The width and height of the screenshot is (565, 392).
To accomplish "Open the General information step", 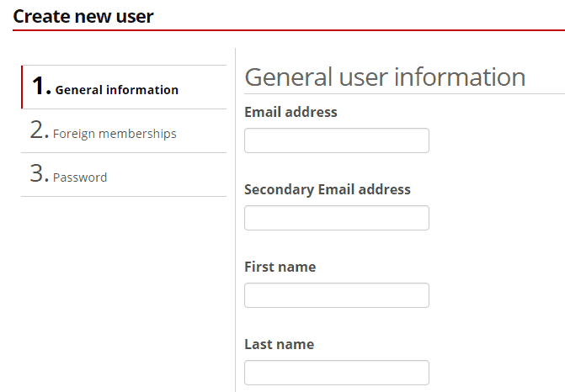I will 116,89.
